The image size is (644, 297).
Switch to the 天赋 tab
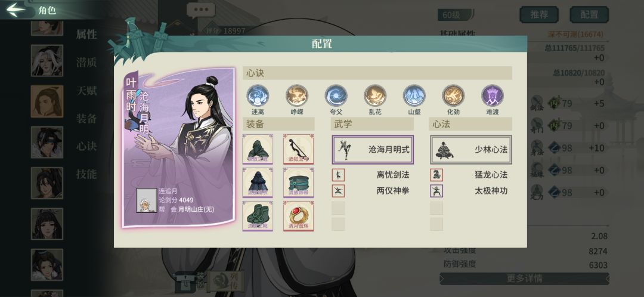coord(86,91)
